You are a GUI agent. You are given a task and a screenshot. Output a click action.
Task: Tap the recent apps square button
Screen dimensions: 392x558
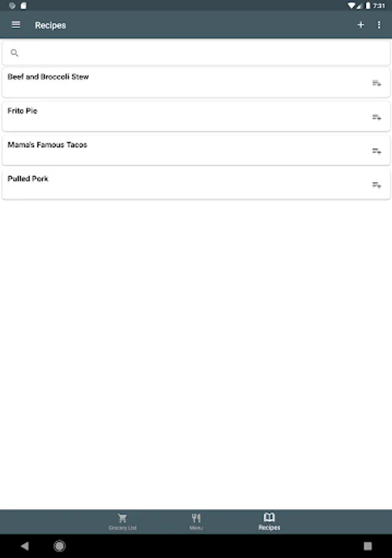(x=368, y=546)
